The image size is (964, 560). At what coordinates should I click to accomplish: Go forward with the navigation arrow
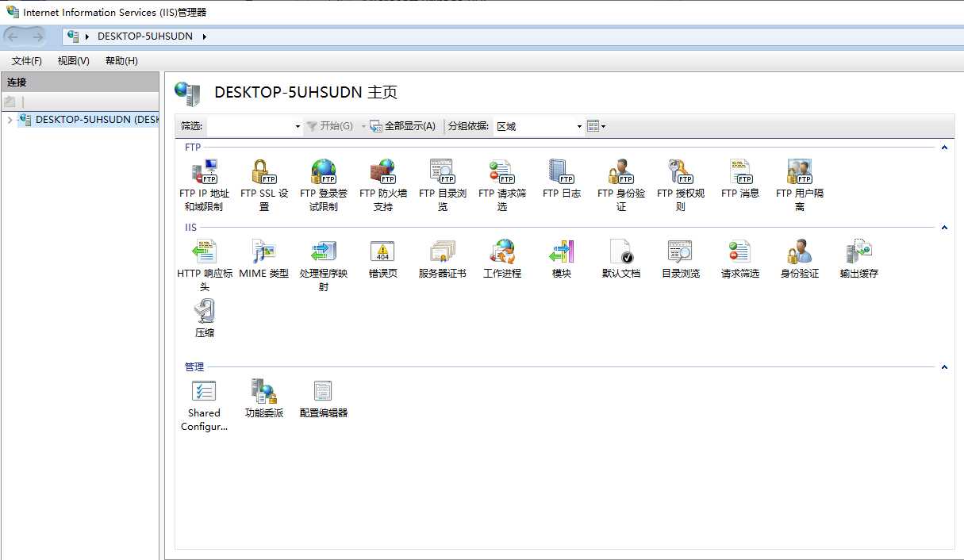click(x=36, y=36)
